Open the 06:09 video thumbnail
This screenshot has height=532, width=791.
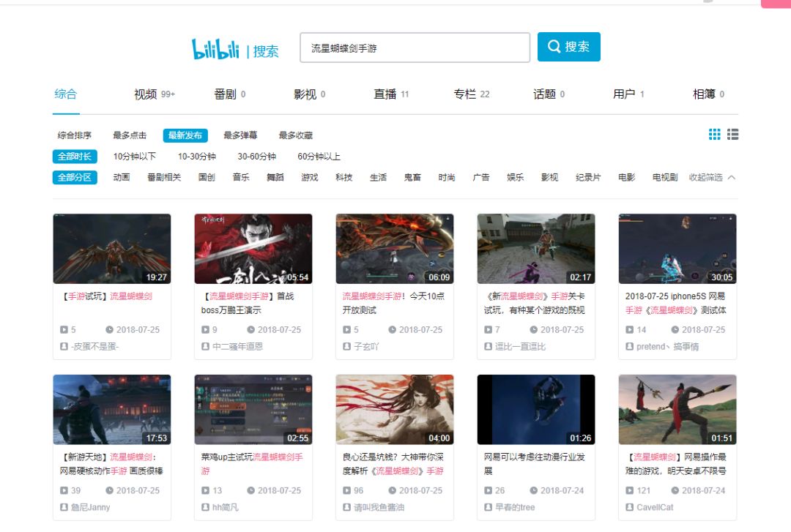click(x=395, y=249)
